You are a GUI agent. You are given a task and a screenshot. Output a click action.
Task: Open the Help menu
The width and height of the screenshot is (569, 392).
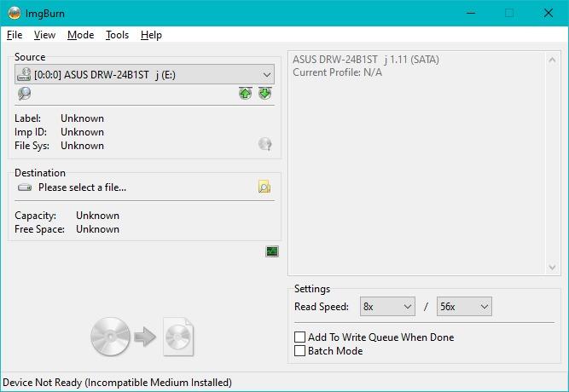point(151,35)
